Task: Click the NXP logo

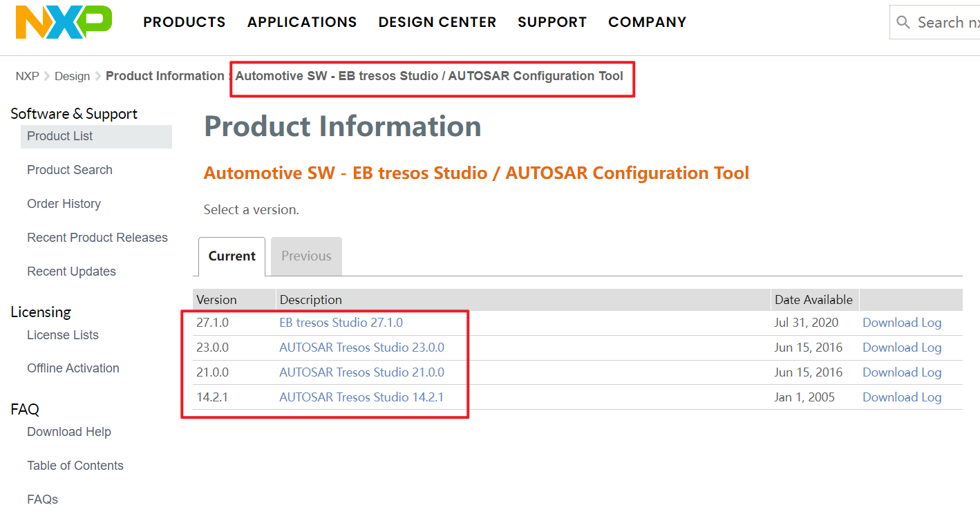Action: point(62,21)
